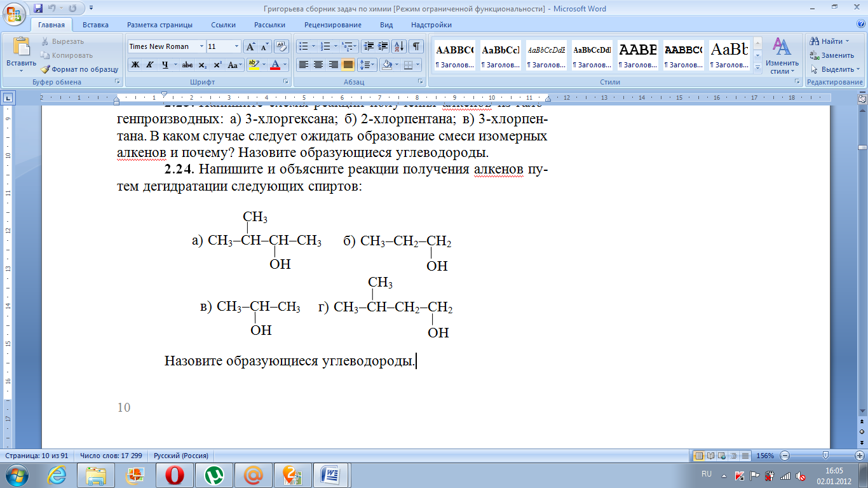Open the uTorrent taskbar icon
This screenshot has width=868, height=488.
pyautogui.click(x=214, y=475)
